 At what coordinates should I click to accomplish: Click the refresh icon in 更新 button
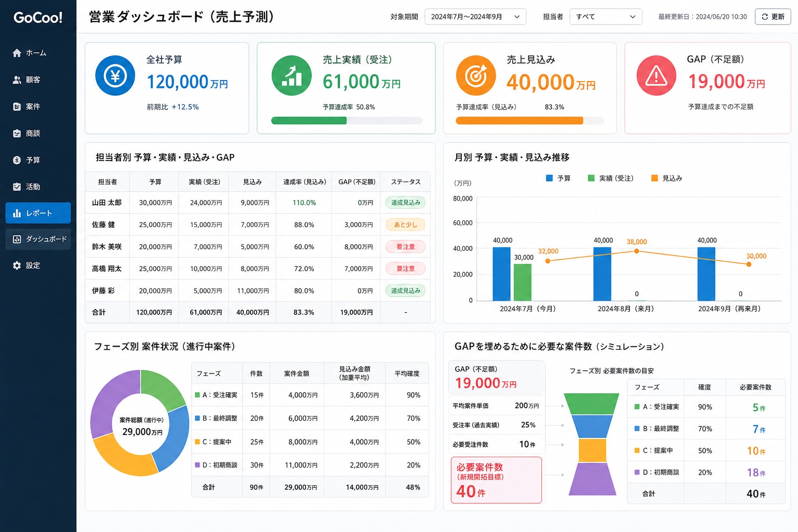[x=765, y=17]
